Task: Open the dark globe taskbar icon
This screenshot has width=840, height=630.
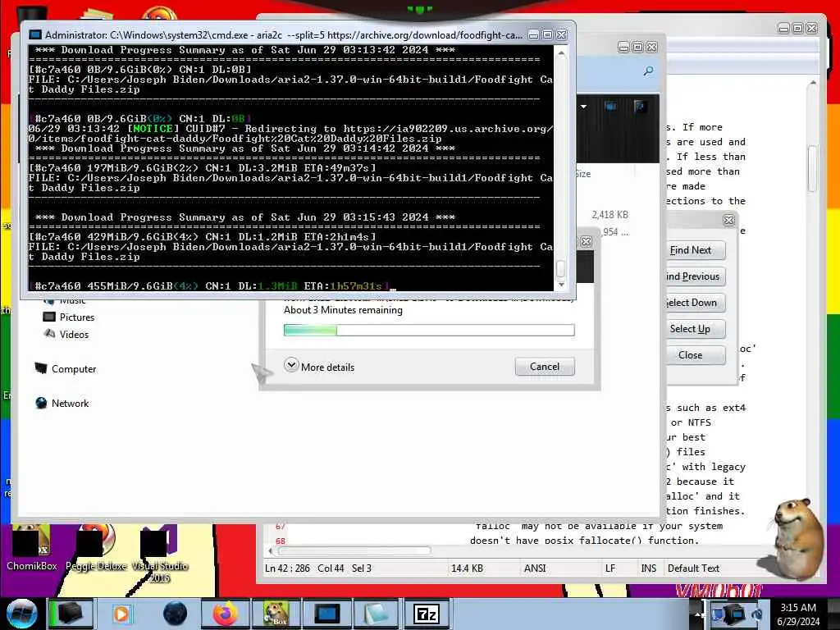Action: pyautogui.click(x=175, y=614)
